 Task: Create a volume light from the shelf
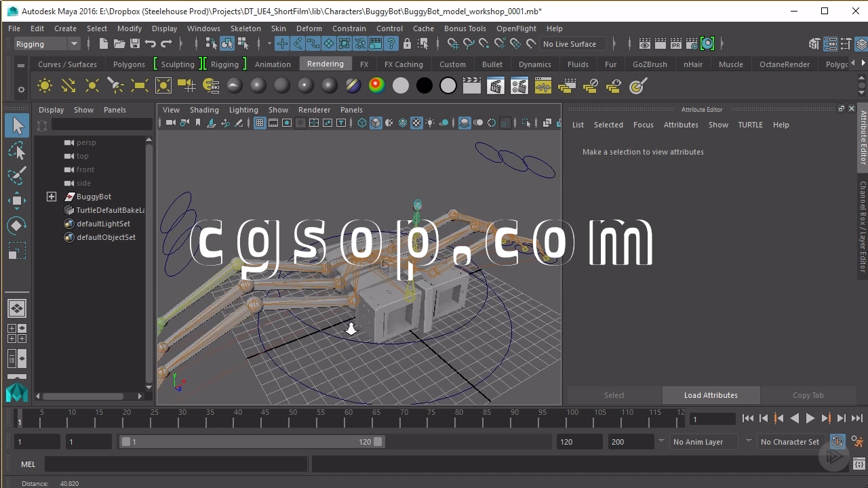point(163,86)
